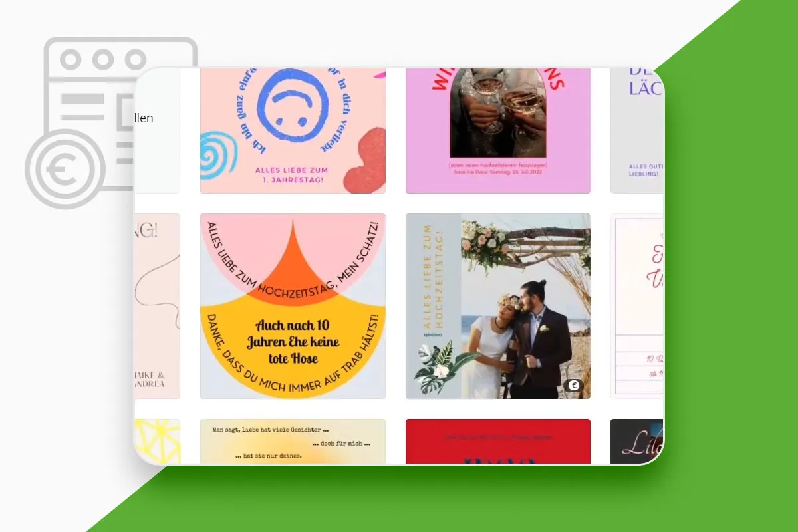Open the pink smiley '1. Jahrestag' template
The image size is (798, 532).
point(293,131)
